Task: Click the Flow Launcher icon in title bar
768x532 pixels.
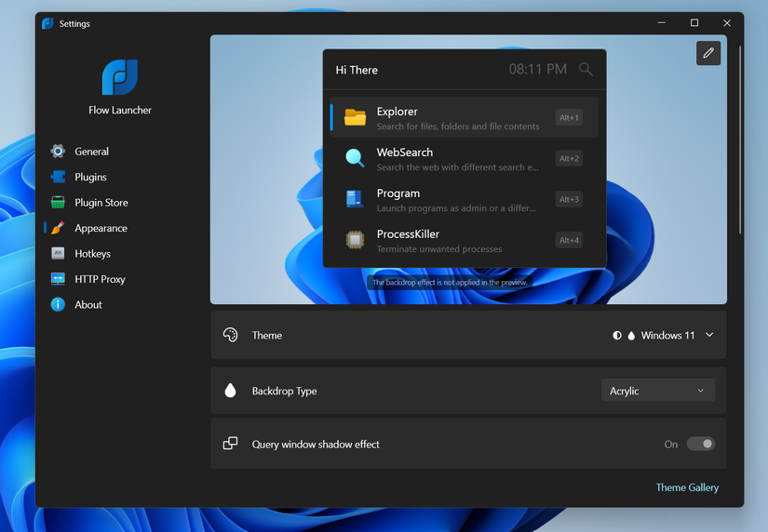Action: click(47, 23)
